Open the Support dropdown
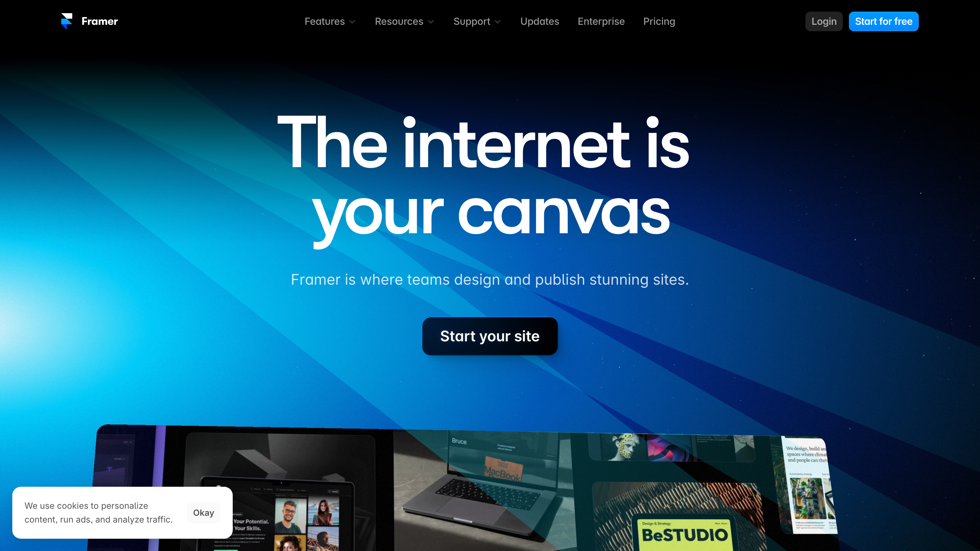The width and height of the screenshot is (980, 551). tap(476, 21)
